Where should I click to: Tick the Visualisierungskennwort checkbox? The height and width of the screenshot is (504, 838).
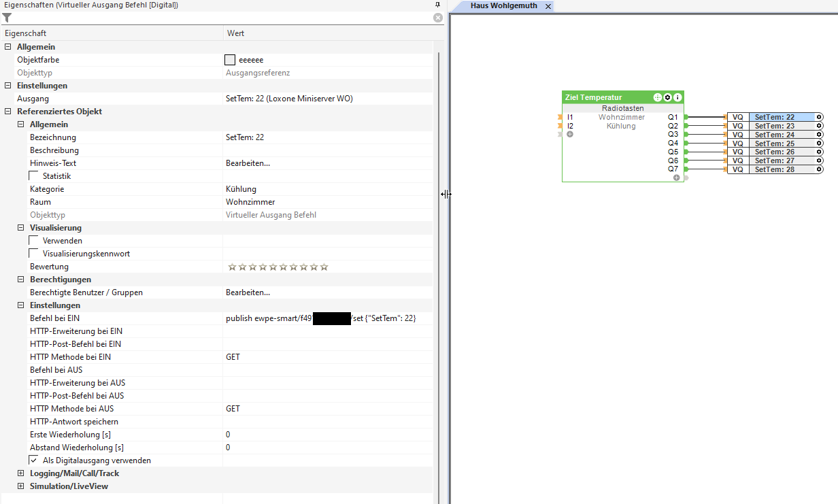(x=34, y=254)
